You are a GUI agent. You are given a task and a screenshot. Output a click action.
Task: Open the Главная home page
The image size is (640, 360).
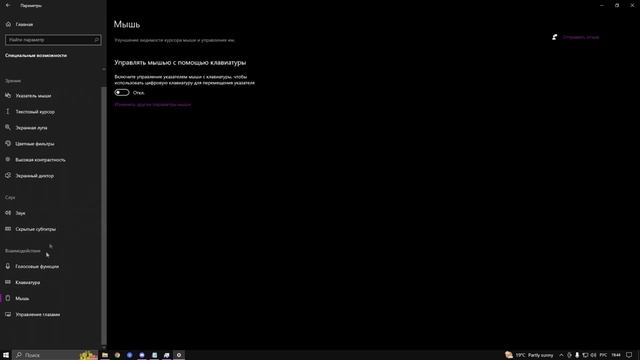coord(20,24)
